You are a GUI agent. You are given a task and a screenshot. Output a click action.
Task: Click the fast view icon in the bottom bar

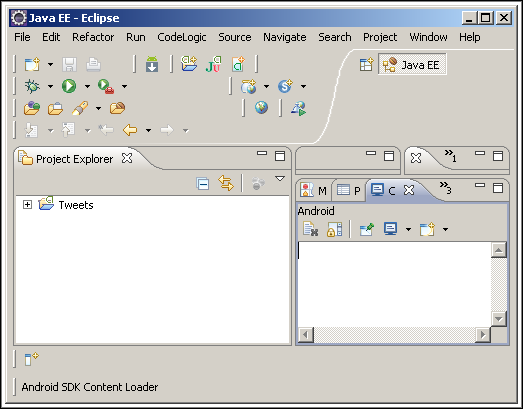32,359
